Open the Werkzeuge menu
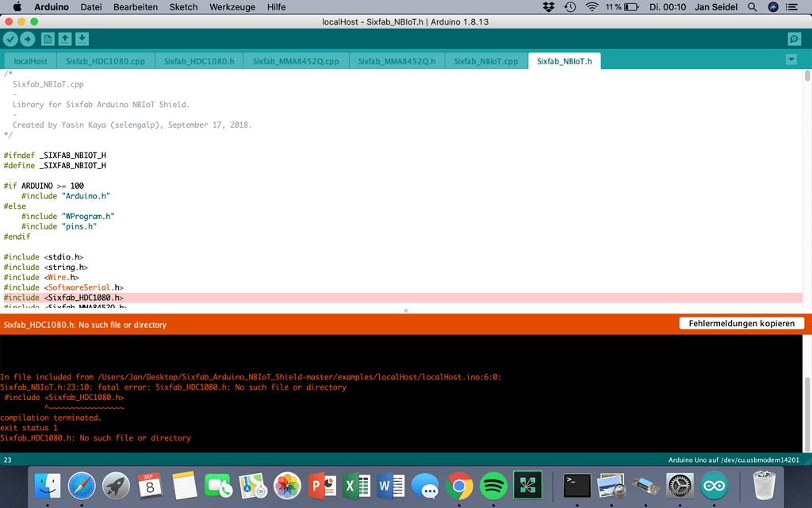Image resolution: width=812 pixels, height=508 pixels. click(x=232, y=7)
